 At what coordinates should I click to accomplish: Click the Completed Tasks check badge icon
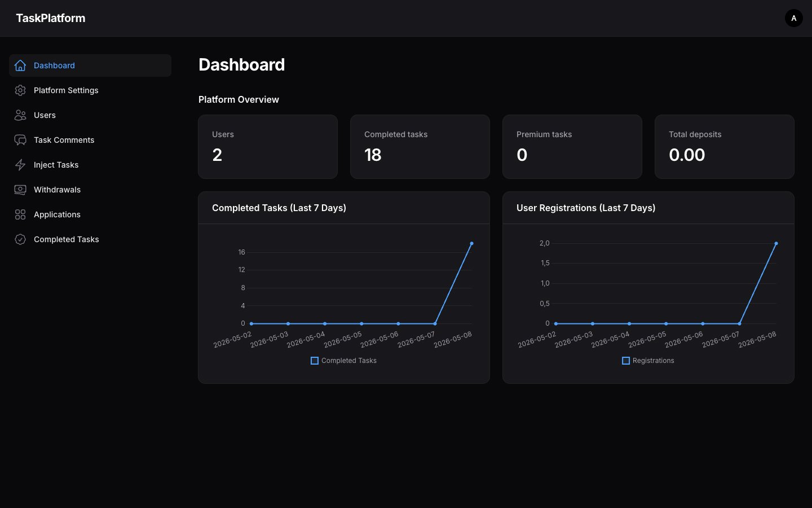tap(20, 239)
